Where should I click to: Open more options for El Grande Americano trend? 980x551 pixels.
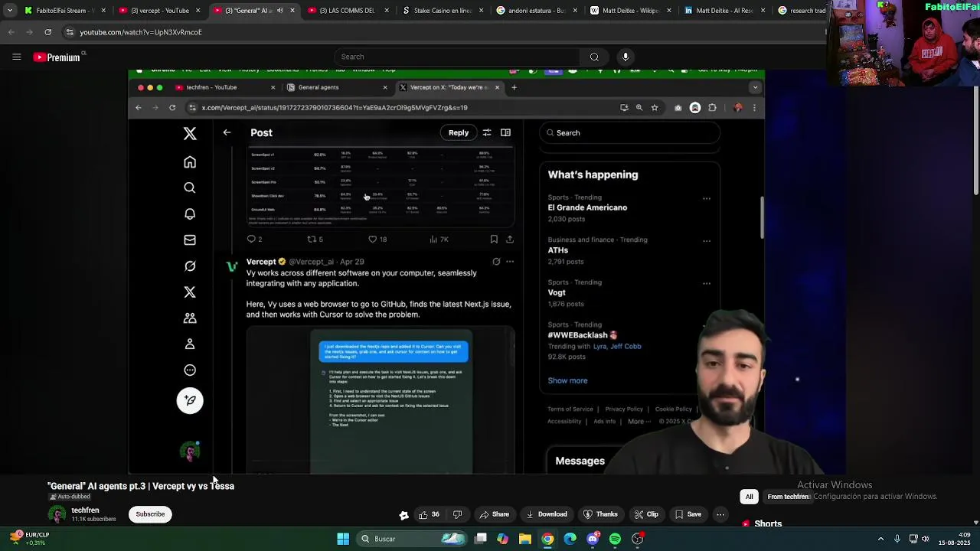[x=707, y=199]
